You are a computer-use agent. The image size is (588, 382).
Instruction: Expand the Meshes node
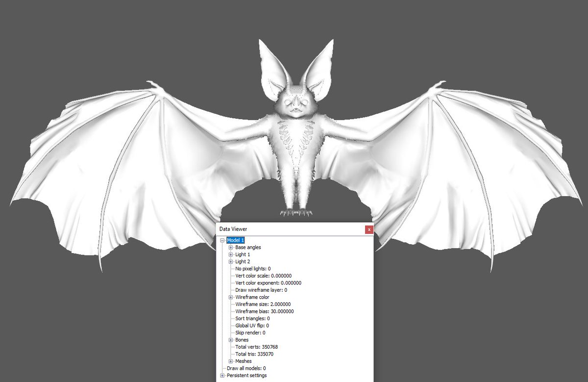pyautogui.click(x=231, y=361)
